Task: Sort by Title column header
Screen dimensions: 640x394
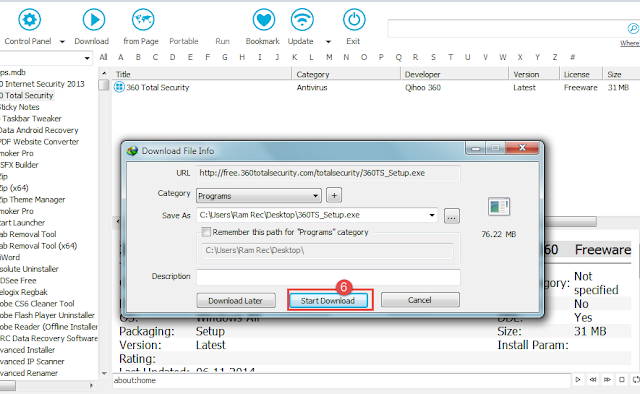Action: tap(202, 74)
